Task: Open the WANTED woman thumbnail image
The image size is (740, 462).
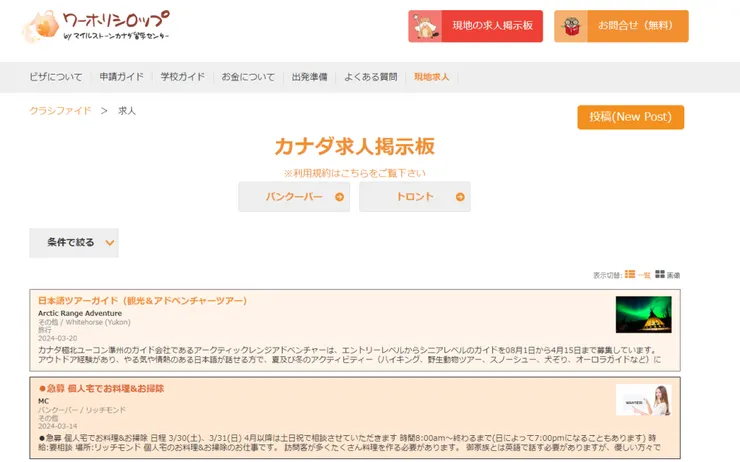Action: click(644, 400)
